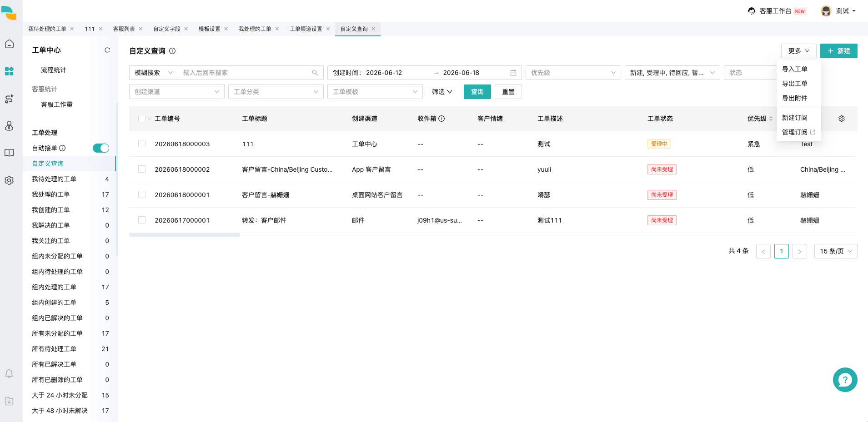This screenshot has height=422, width=868.
Task: Open the routing flow sidebar icon
Action: point(9,99)
